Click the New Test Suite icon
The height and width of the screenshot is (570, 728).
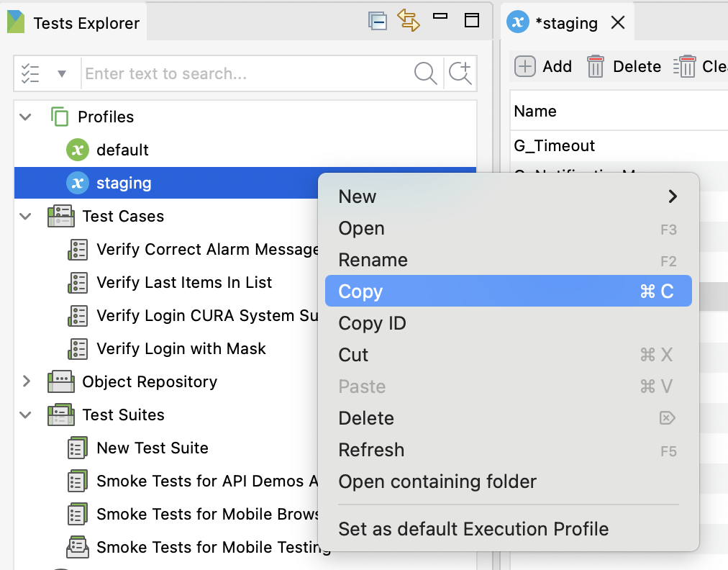click(x=78, y=448)
